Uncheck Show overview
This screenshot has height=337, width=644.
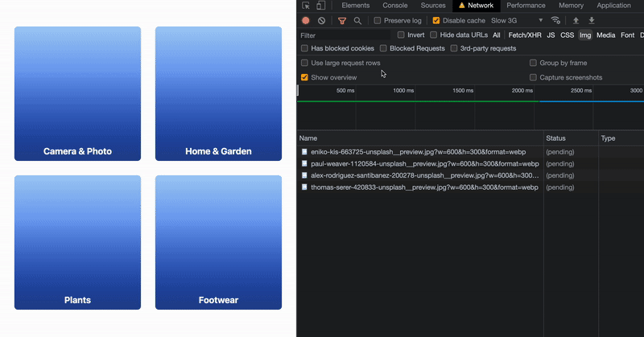tap(304, 77)
